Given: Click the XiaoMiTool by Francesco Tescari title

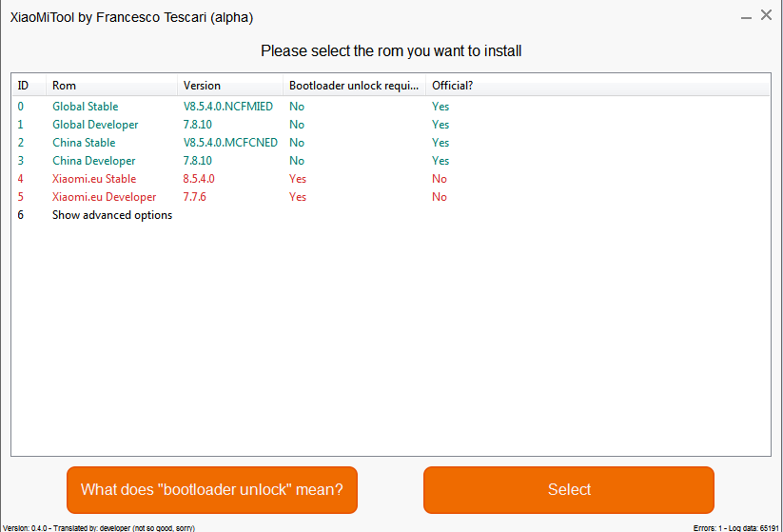Looking at the screenshot, I should click(132, 17).
